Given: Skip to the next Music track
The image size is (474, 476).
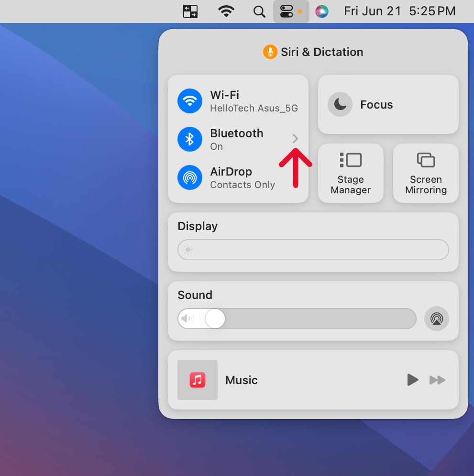Looking at the screenshot, I should coord(437,380).
